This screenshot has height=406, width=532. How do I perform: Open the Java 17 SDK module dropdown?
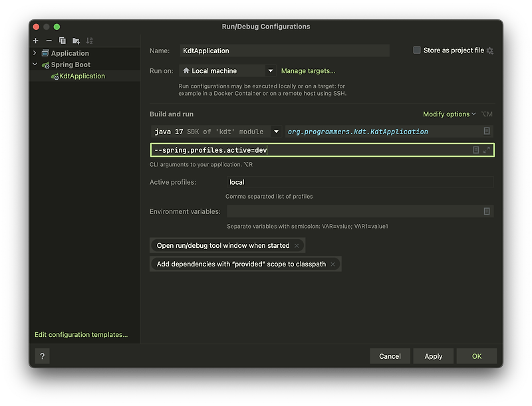click(277, 132)
